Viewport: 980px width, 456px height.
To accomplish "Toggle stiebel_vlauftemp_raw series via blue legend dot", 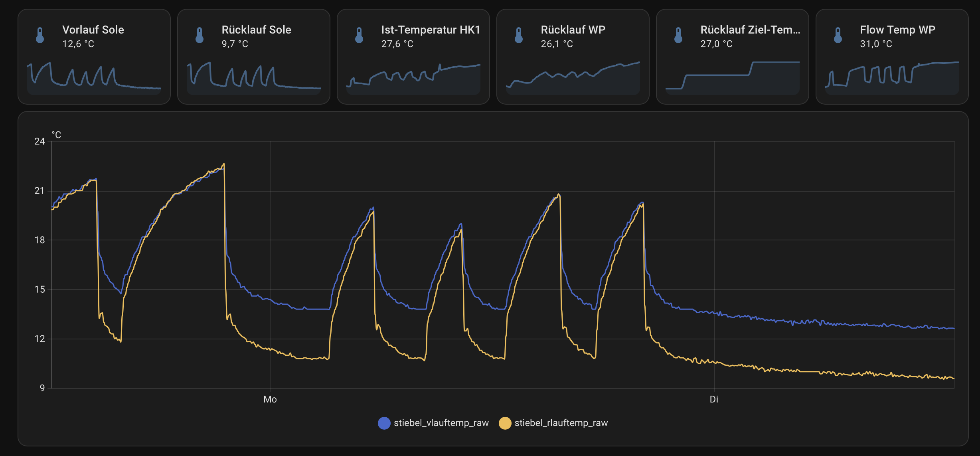I will tap(384, 423).
